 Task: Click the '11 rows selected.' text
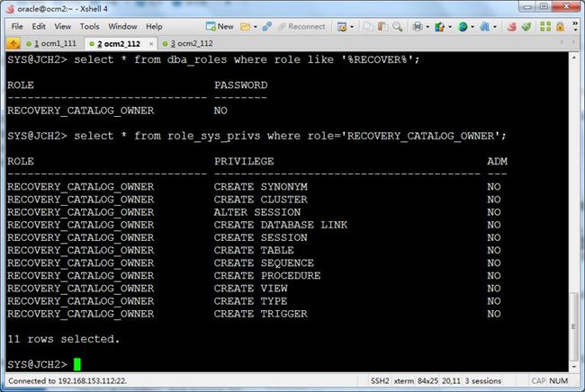63,339
